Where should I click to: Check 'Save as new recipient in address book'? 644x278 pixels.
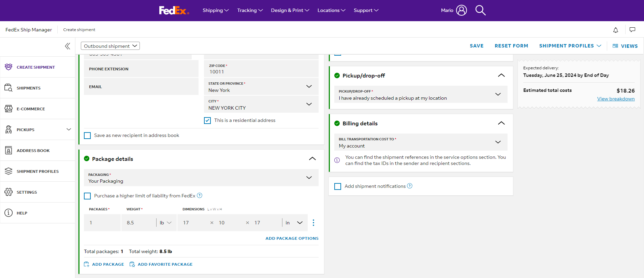click(87, 136)
